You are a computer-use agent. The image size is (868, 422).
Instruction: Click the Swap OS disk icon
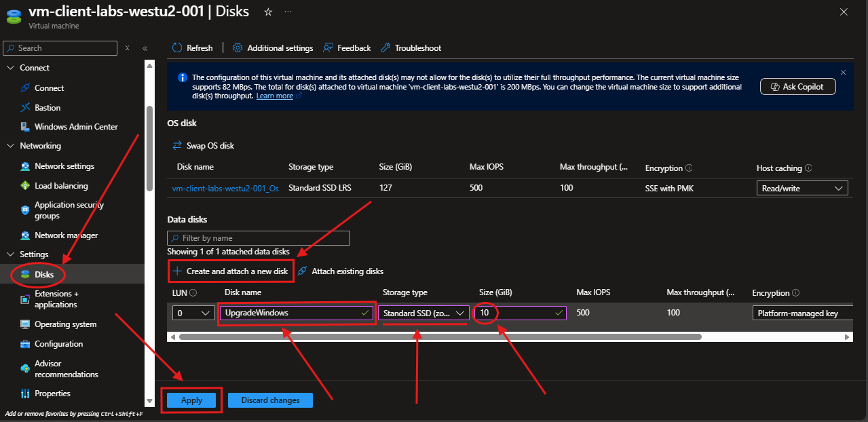click(x=178, y=146)
